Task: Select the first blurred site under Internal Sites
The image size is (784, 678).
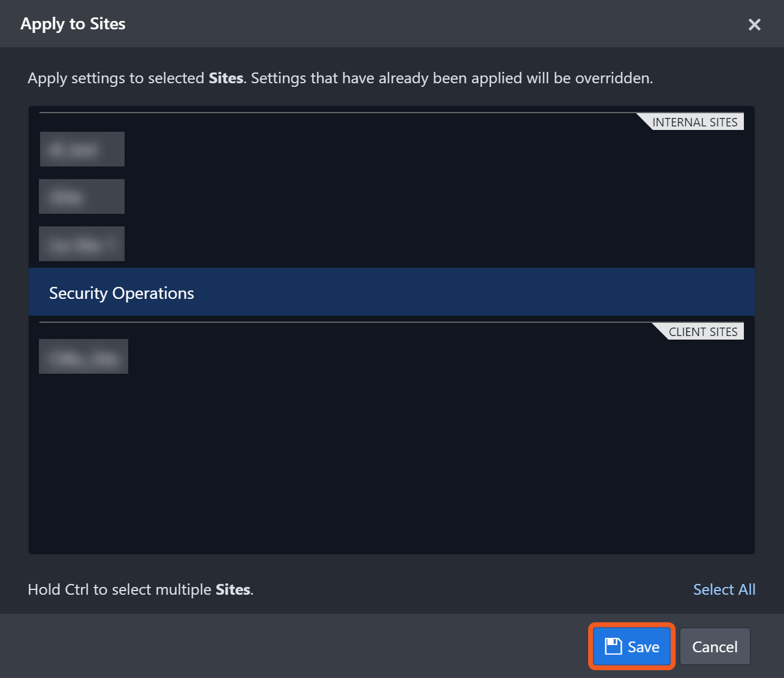Action: tap(82, 149)
